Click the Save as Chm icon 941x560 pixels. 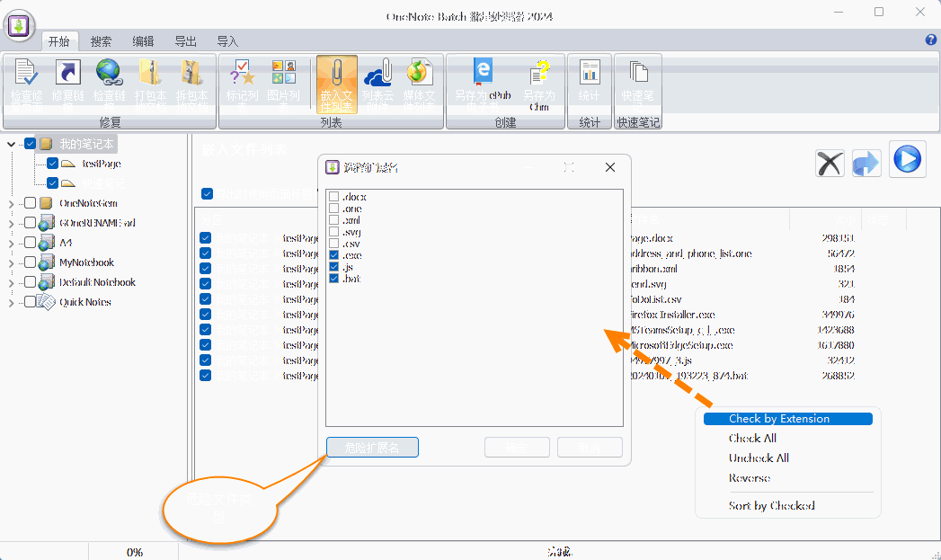tap(539, 84)
